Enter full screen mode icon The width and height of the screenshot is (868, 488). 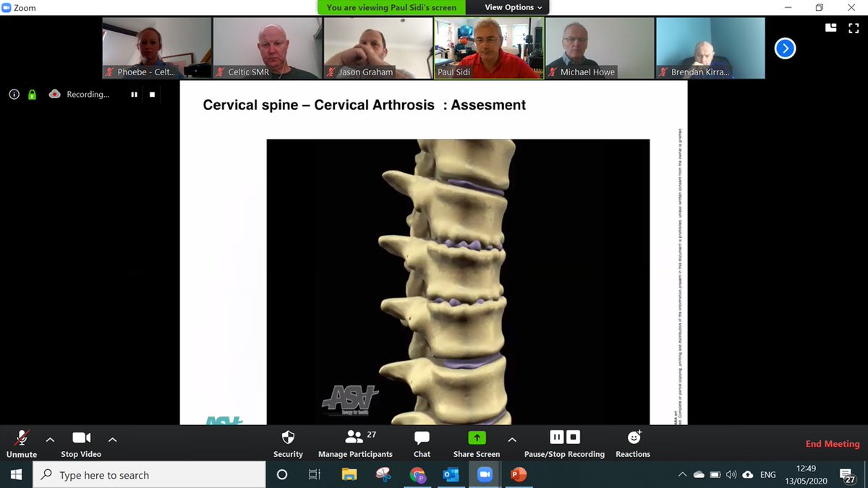click(852, 27)
